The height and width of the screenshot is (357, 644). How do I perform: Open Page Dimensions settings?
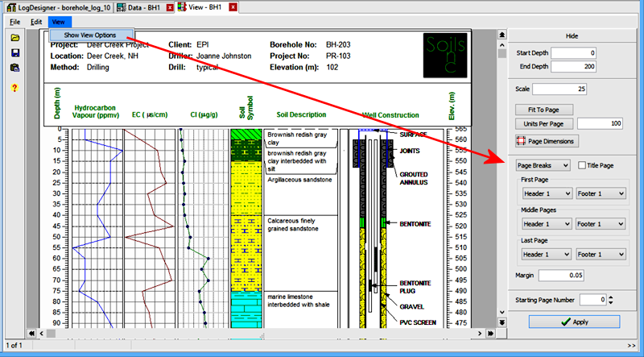pyautogui.click(x=546, y=141)
